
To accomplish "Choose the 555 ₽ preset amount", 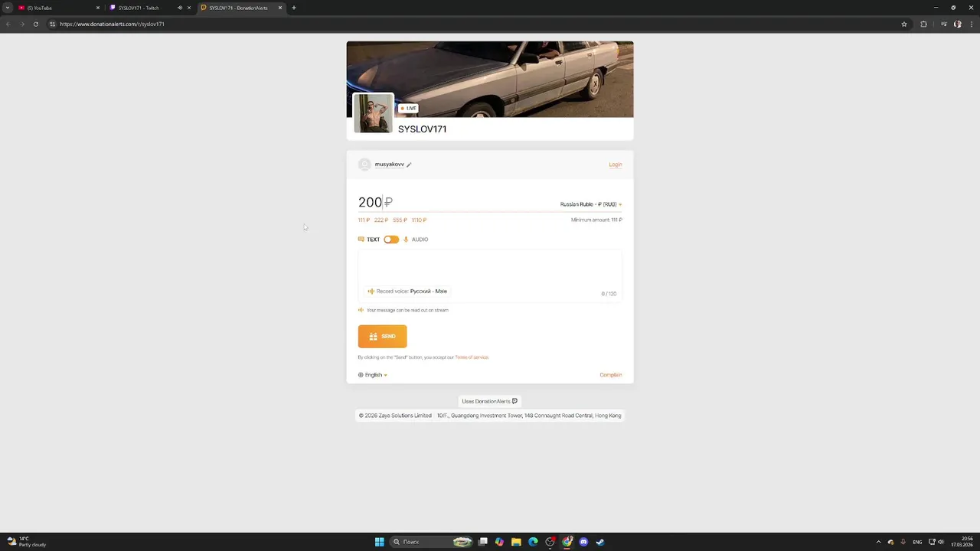I will point(400,220).
